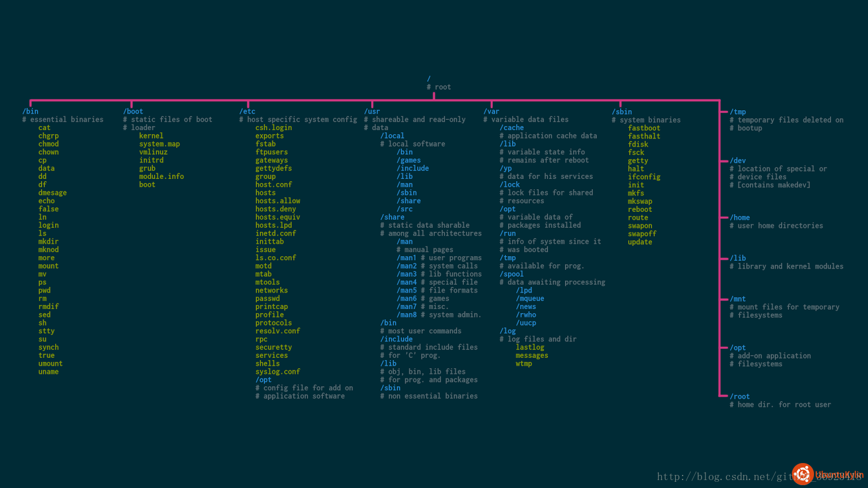Select the 'rmdif' entry
The width and height of the screenshot is (868, 488).
(x=48, y=307)
